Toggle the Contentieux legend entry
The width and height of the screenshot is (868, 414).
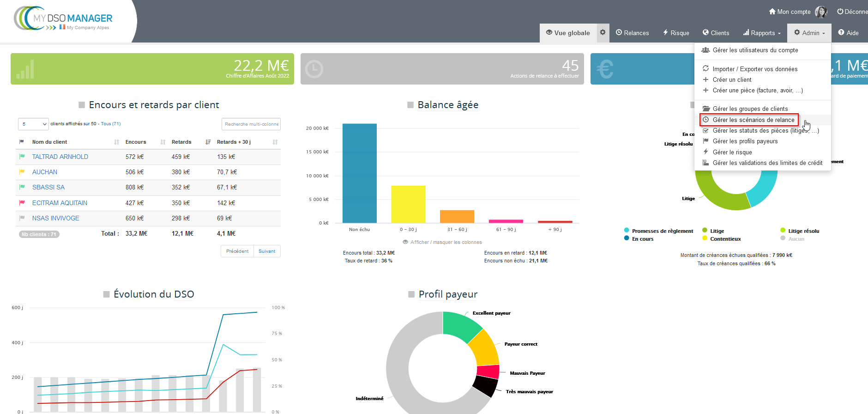coord(725,239)
